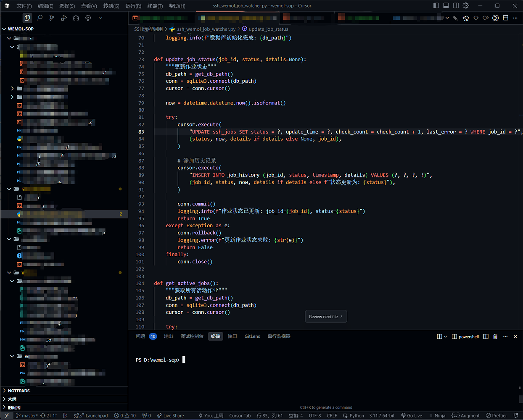Change end of line sequence CRLF

pyautogui.click(x=332, y=416)
